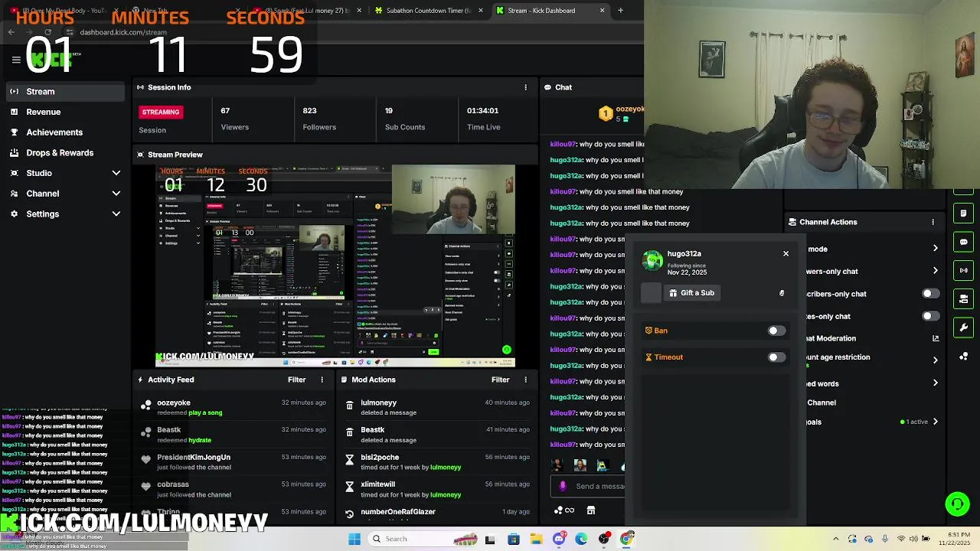
Task: Toggle emotes-only chat switch
Action: coord(930,316)
